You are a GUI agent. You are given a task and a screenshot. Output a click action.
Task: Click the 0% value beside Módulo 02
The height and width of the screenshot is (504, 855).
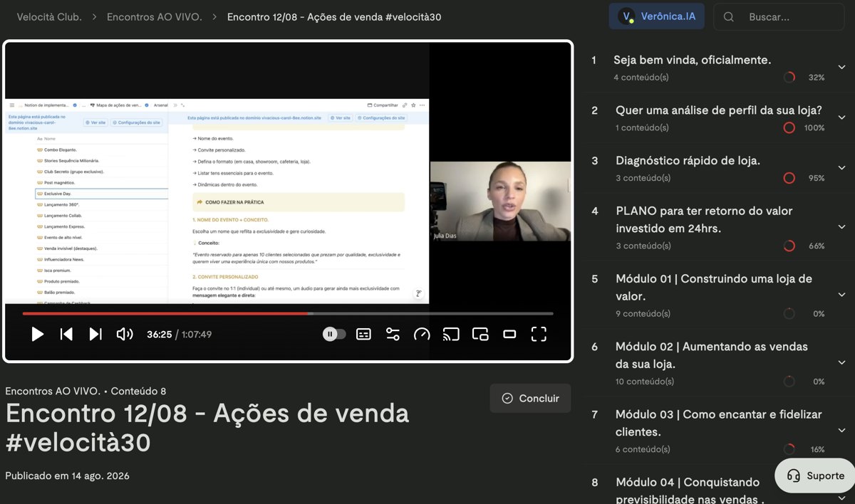click(x=819, y=382)
